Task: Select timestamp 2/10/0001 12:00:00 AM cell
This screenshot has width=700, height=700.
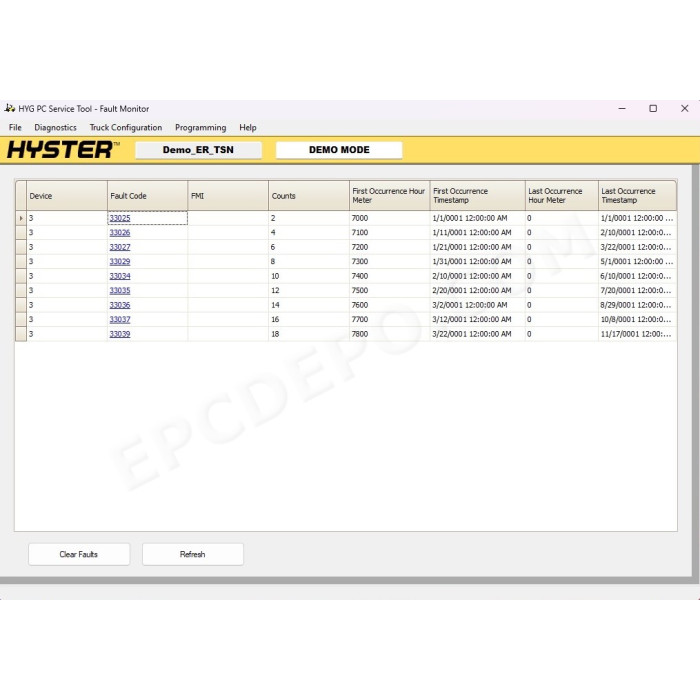Action: coord(478,276)
